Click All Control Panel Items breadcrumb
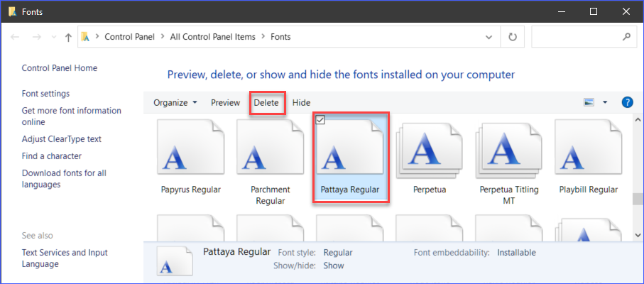The width and height of the screenshot is (644, 284). click(x=213, y=36)
